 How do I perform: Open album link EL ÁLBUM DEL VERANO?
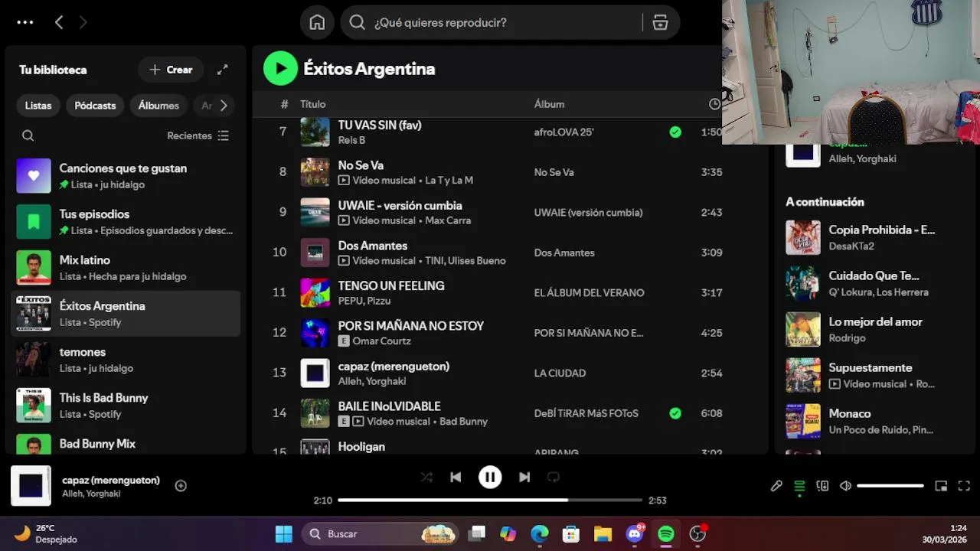(589, 292)
